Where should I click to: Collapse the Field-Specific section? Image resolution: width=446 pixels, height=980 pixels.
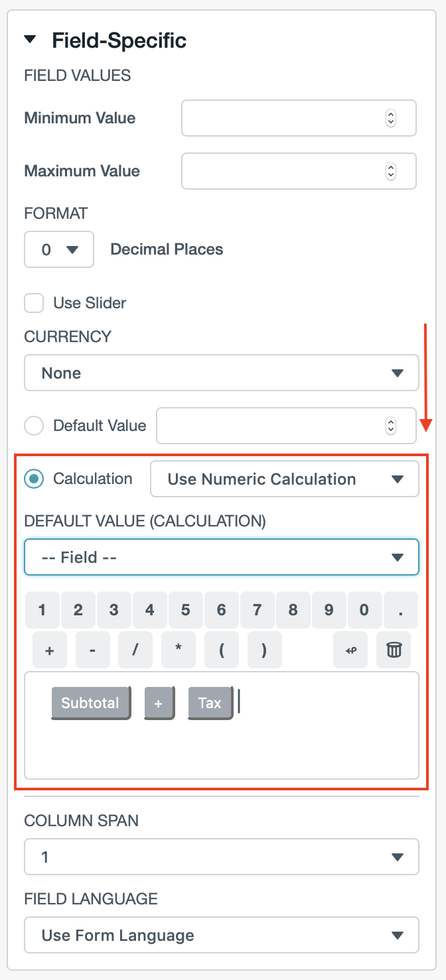tap(30, 40)
